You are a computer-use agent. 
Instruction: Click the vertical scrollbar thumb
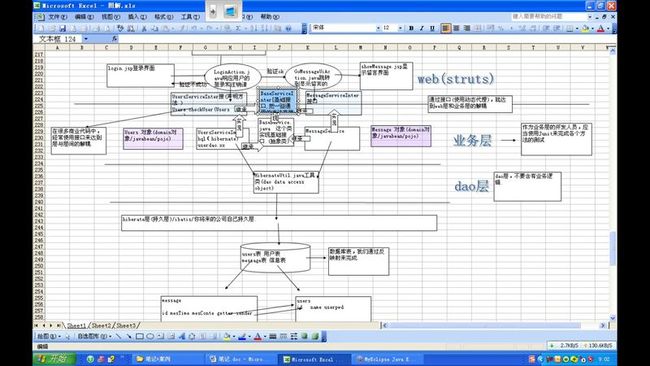[x=613, y=249]
